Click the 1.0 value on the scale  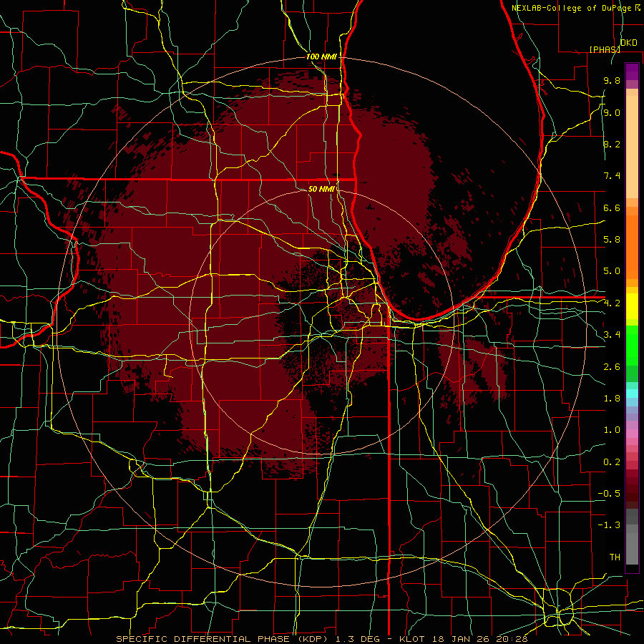pyautogui.click(x=612, y=430)
